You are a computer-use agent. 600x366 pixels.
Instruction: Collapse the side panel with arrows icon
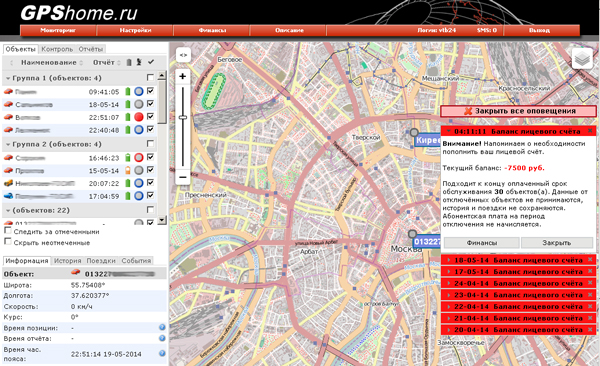pos(183,55)
